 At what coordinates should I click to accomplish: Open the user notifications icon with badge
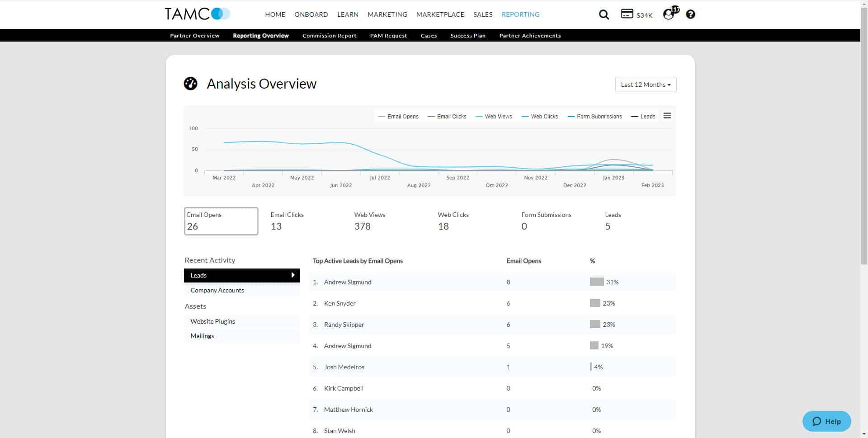point(669,14)
